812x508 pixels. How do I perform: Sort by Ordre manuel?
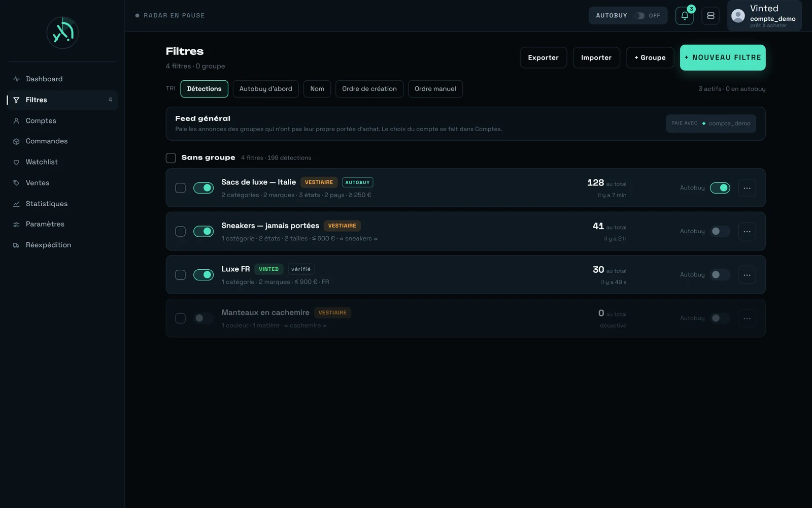[435, 89]
